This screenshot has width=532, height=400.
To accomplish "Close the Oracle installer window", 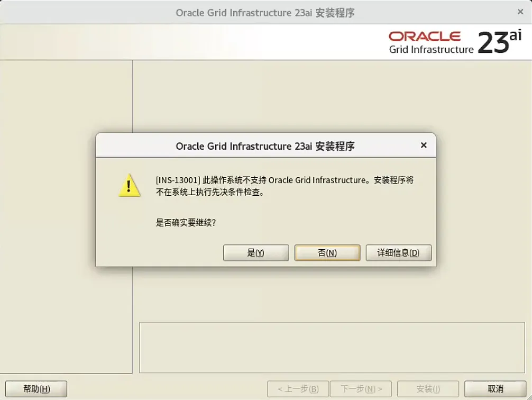I will tap(520, 12).
